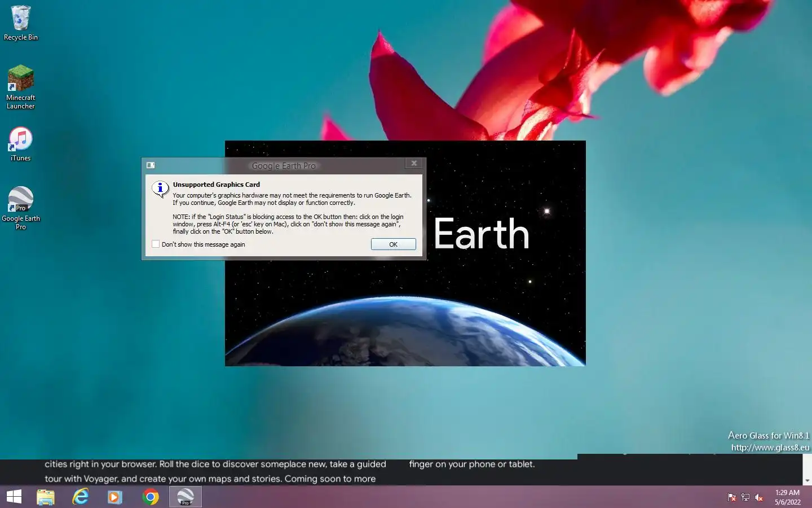The image size is (812, 508).
Task: Click the "Unsupported Graphics Card" heading text
Action: [x=216, y=185]
